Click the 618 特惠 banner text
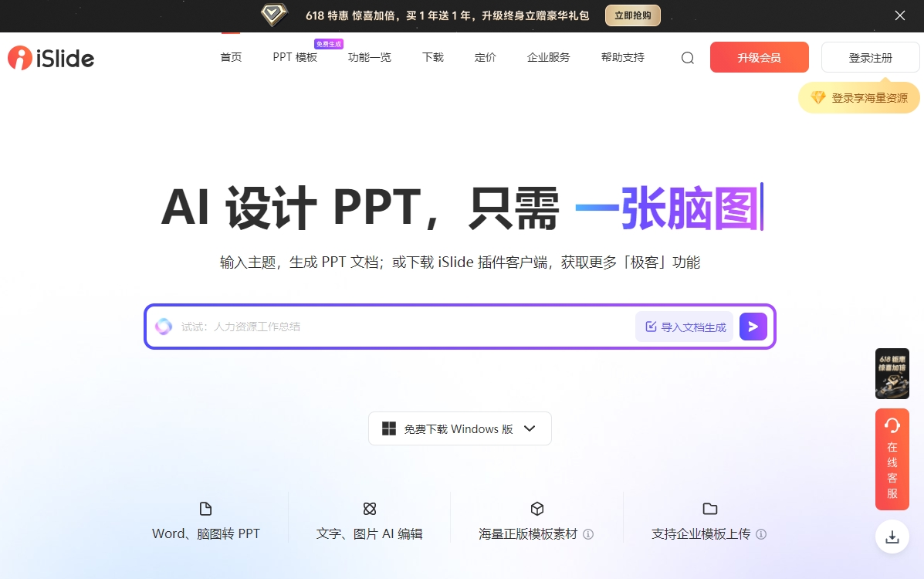 click(447, 16)
